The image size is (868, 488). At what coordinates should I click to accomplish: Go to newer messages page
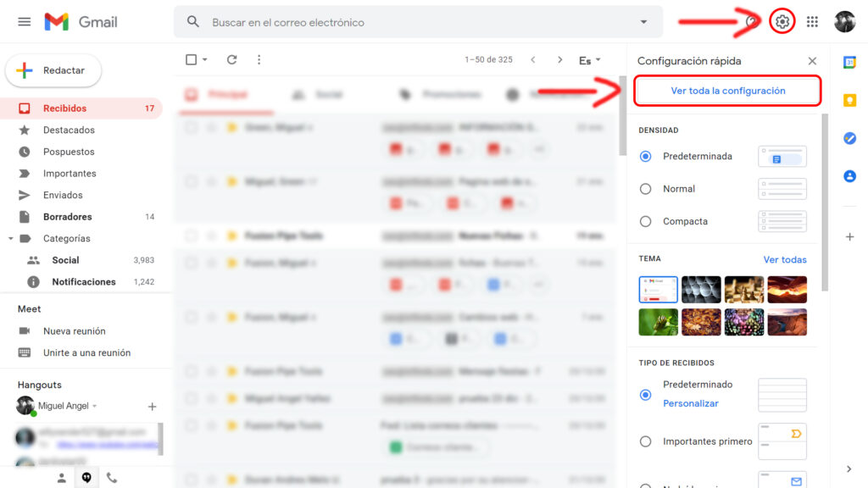point(532,59)
